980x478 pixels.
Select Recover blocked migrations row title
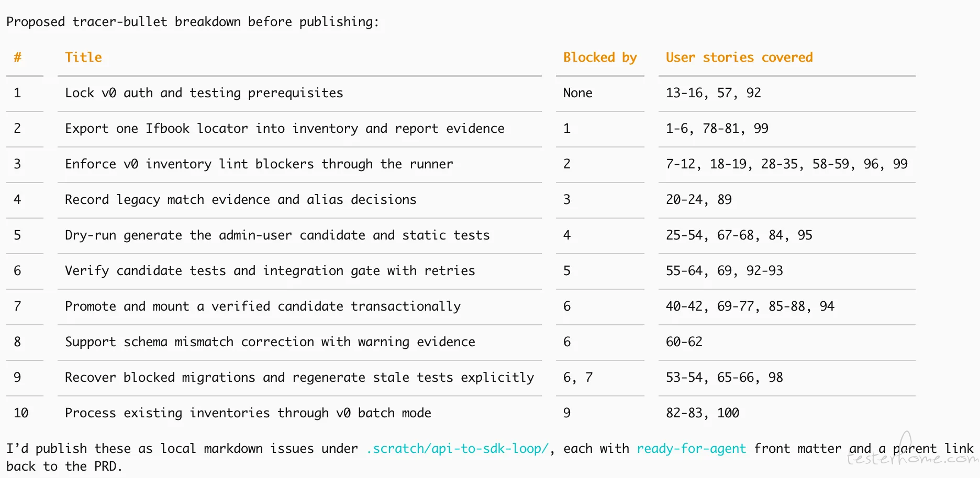tap(299, 378)
